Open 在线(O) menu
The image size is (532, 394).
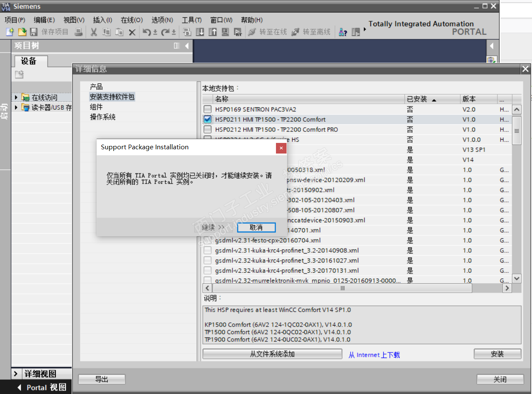[x=131, y=20]
